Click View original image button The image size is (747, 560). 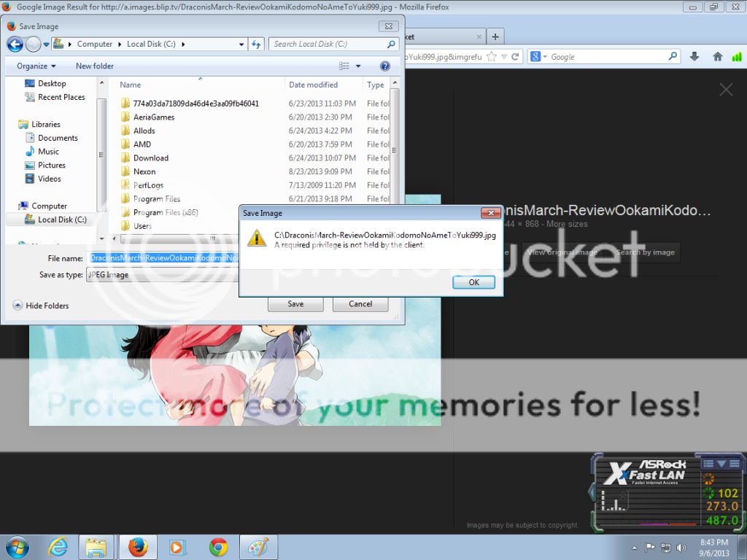(x=562, y=252)
